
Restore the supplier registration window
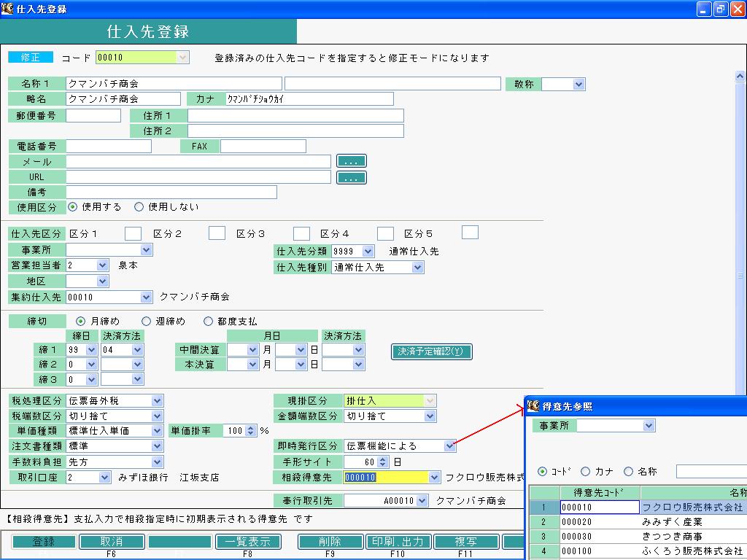pyautogui.click(x=721, y=9)
